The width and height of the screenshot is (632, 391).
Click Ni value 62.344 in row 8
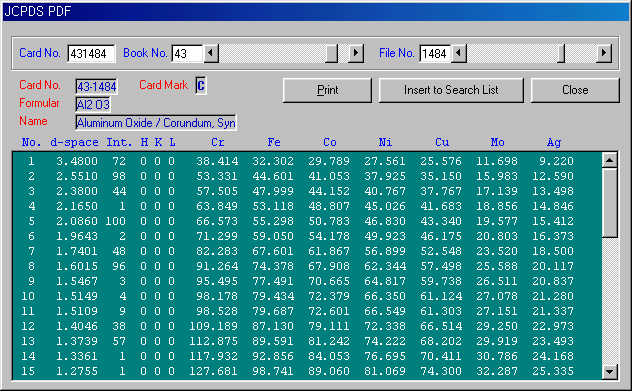click(385, 266)
